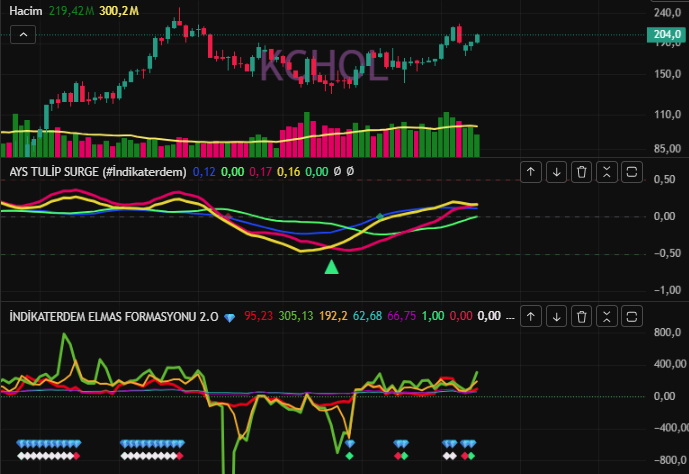
Task: Click yellow value 0,16 in TULİP legend
Action: tap(289, 172)
